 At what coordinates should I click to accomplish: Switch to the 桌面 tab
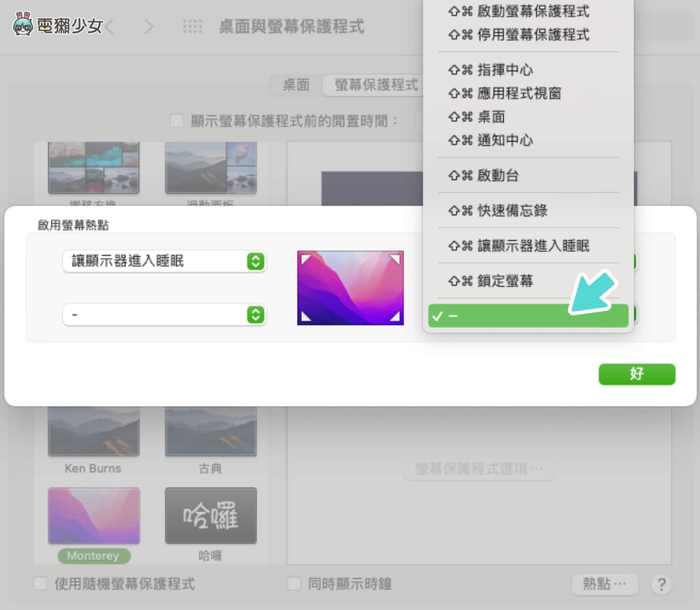pyautogui.click(x=296, y=85)
